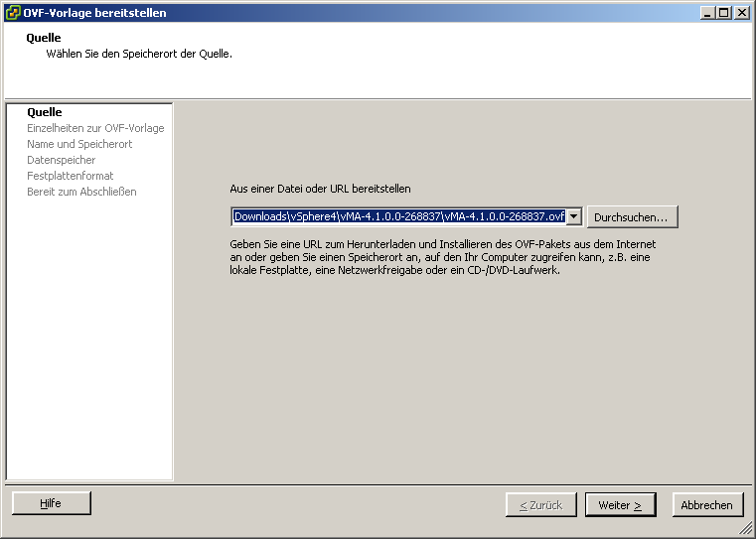Go to Einzelheiten zur OVF-Vorlage step
The height and width of the screenshot is (539, 756).
coord(95,128)
